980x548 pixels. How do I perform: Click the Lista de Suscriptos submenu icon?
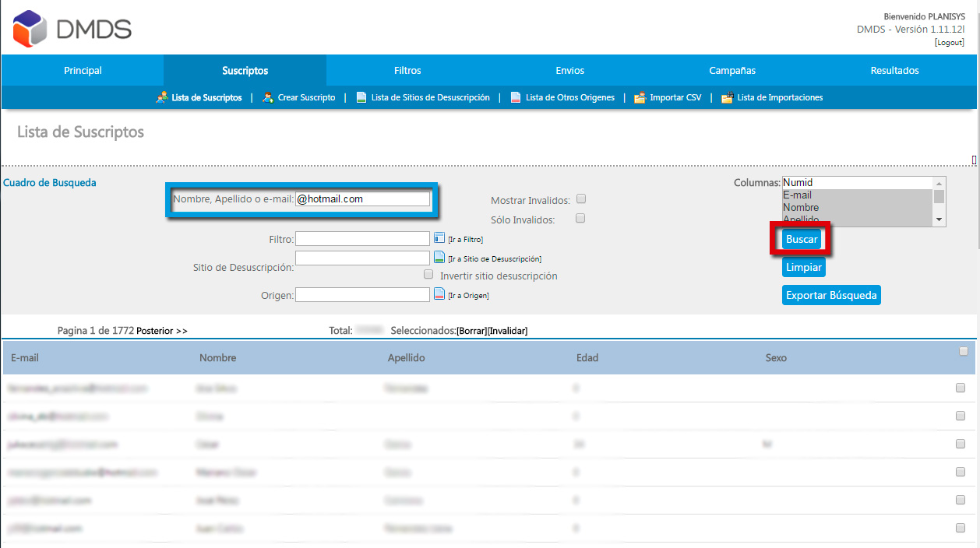162,97
